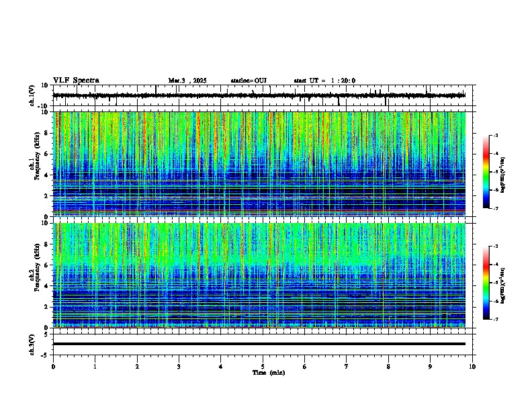Click the "2" kHz tick of ch.2 spectrogram
This screenshot has width=532, height=411.
tap(47, 307)
